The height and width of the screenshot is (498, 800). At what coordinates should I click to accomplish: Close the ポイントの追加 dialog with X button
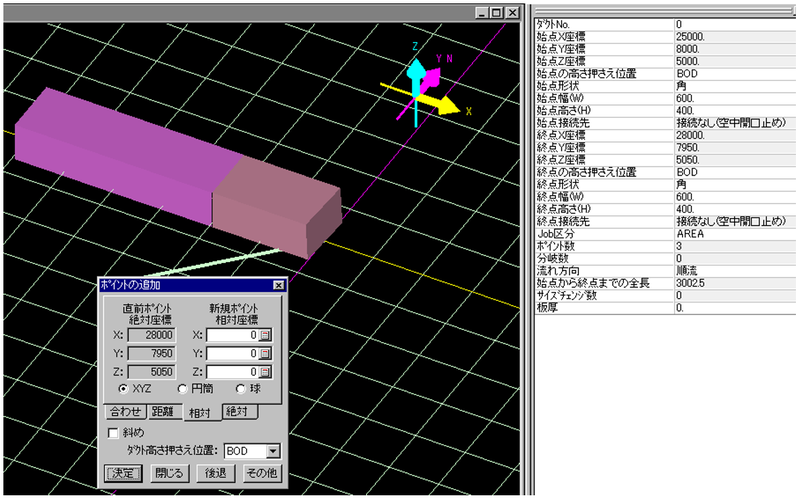(278, 285)
